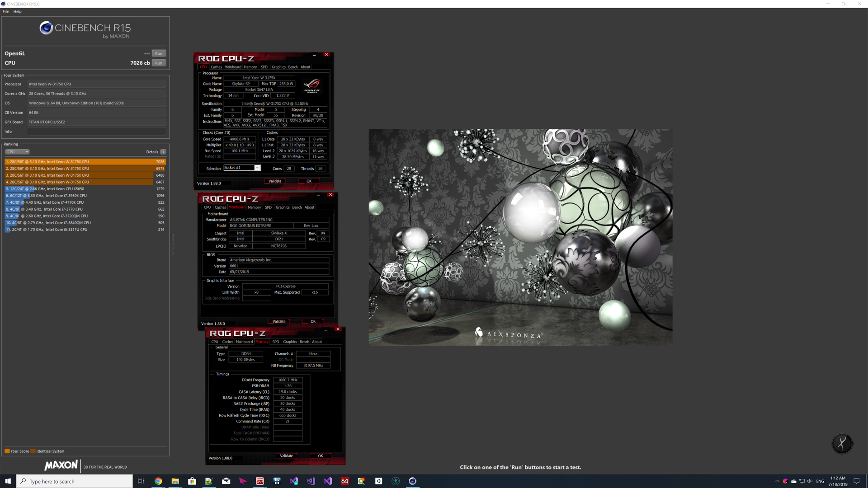Select the Xeon X5650 ranking row
This screenshot has height=488, width=868.
(x=85, y=189)
